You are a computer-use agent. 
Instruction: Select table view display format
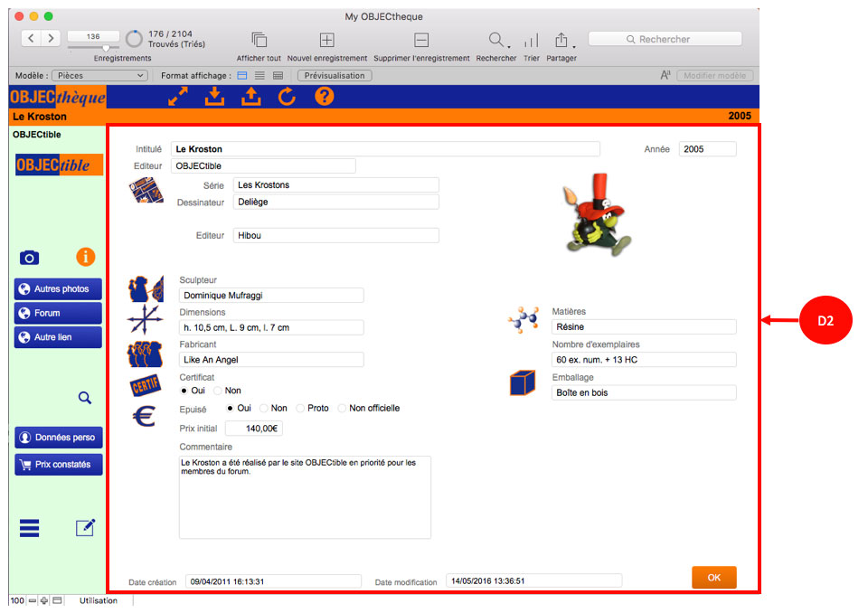(x=278, y=75)
